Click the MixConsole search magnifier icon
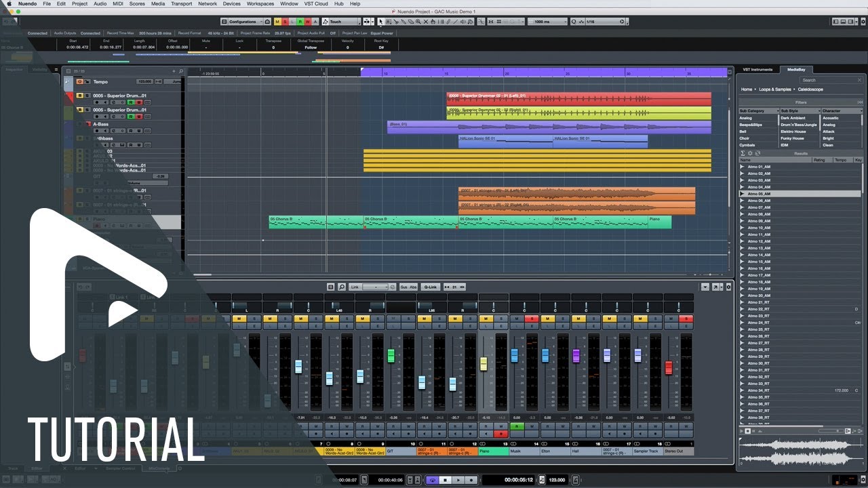868x488 pixels. pyautogui.click(x=341, y=287)
